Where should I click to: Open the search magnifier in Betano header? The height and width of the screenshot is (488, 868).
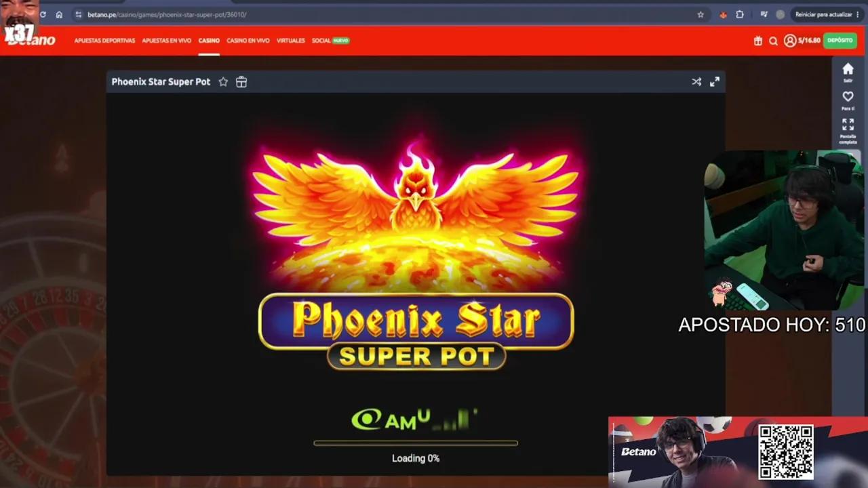coord(773,41)
